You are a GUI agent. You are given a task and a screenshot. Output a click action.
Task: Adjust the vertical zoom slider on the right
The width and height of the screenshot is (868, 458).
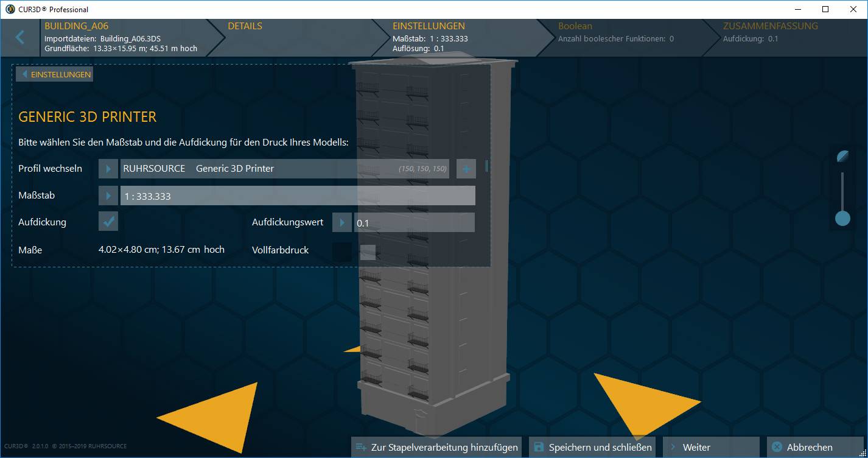point(842,217)
